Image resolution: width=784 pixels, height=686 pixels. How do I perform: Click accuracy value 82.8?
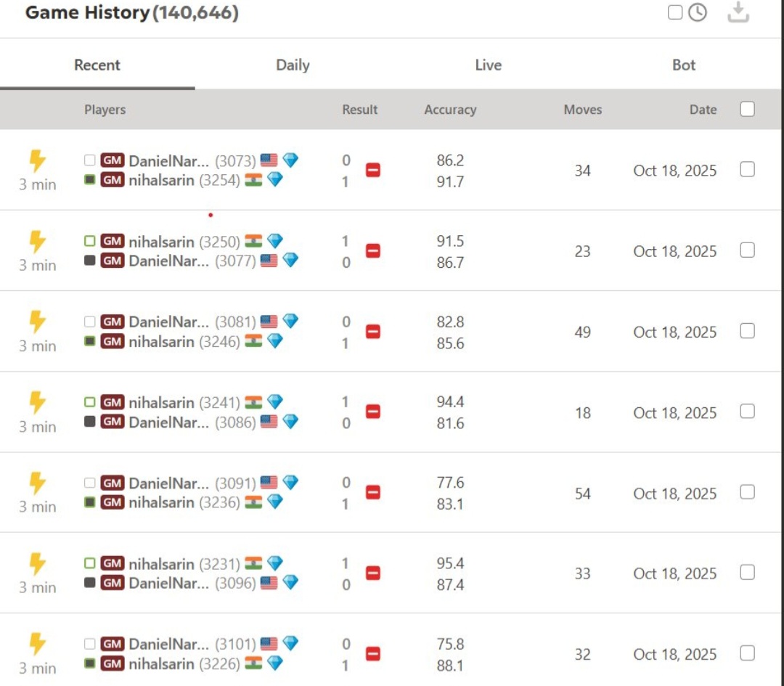click(450, 322)
